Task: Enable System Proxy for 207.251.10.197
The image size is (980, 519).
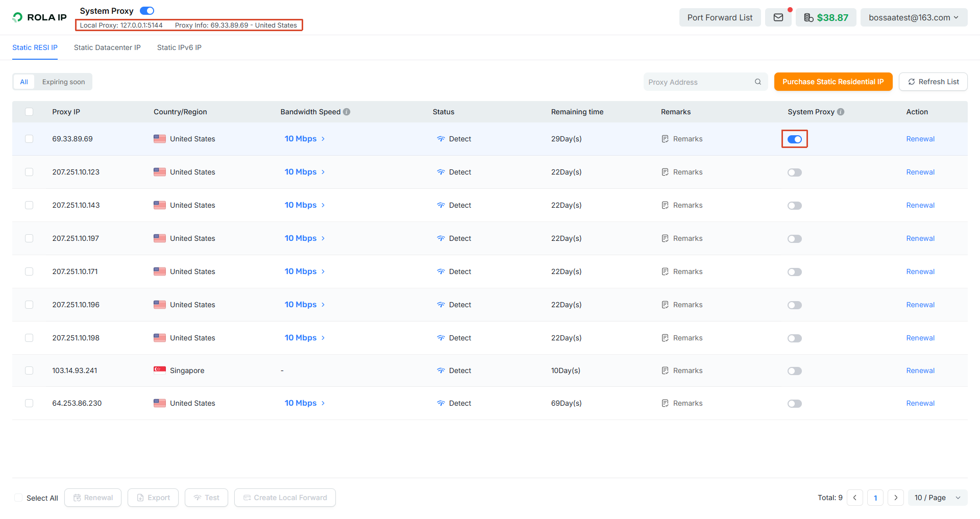Action: click(x=795, y=239)
